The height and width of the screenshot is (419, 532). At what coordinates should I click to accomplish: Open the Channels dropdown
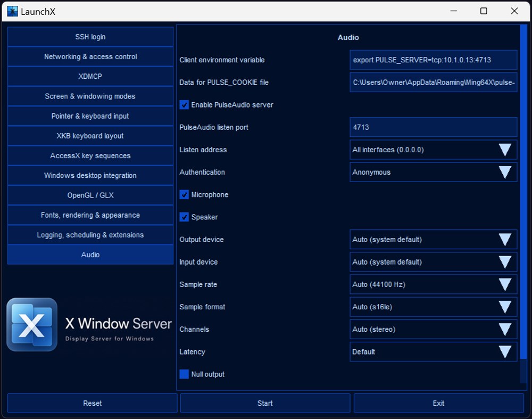pos(433,329)
